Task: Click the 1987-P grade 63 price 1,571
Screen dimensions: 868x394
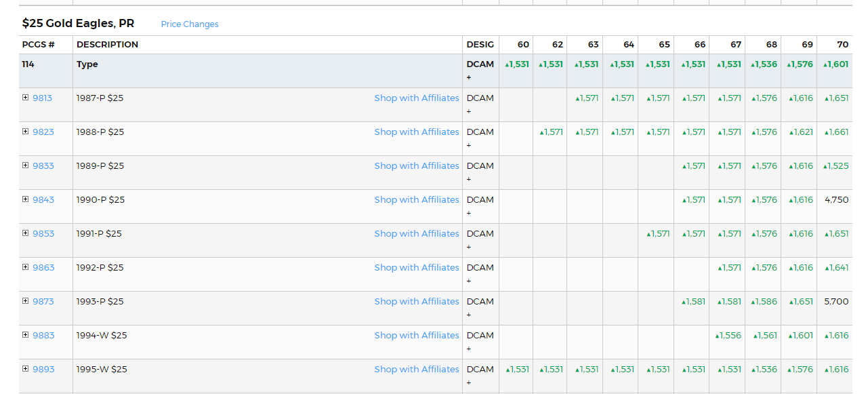Action: (x=587, y=98)
